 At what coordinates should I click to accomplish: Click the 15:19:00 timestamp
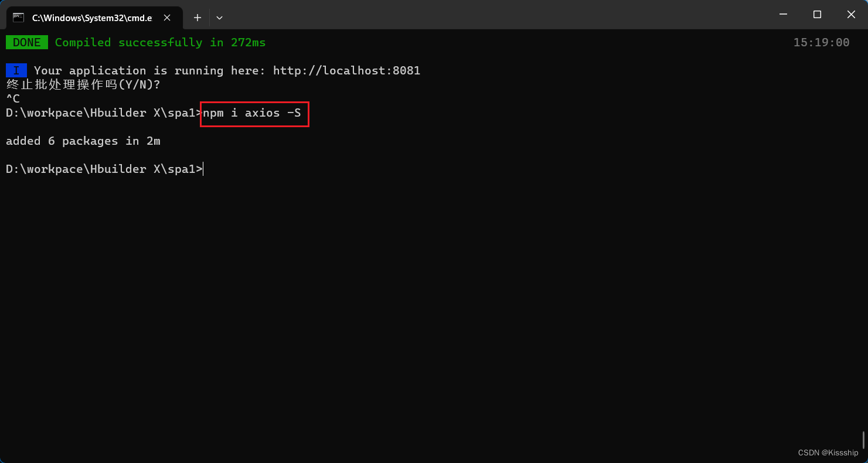[821, 42]
